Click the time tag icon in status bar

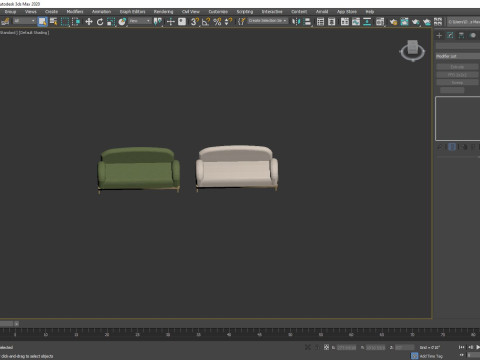414,356
